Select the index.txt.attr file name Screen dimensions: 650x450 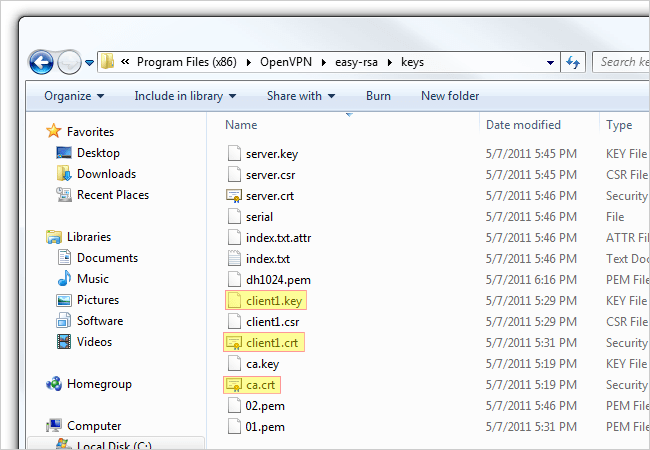[x=279, y=238]
